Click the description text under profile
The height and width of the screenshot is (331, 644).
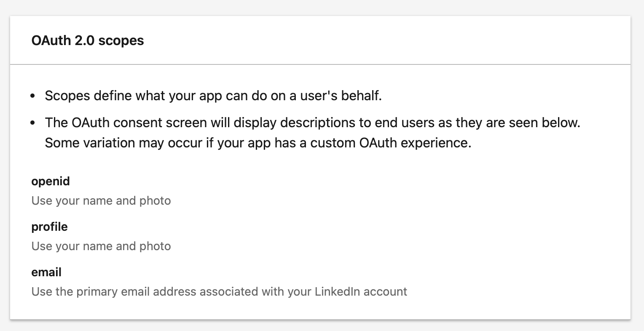point(101,246)
